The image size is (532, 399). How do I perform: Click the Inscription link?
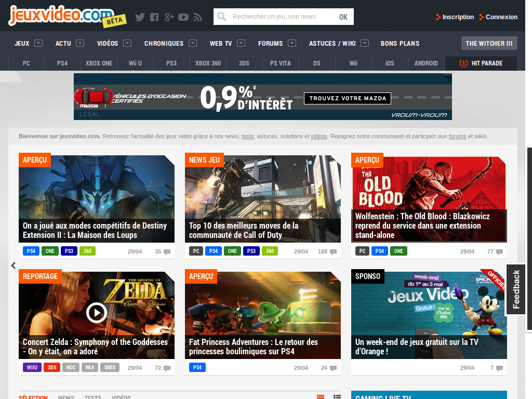coord(455,17)
